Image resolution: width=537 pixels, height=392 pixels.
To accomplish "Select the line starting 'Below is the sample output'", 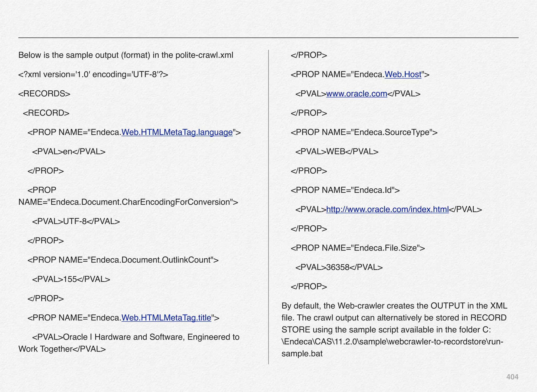I will 126,55.
